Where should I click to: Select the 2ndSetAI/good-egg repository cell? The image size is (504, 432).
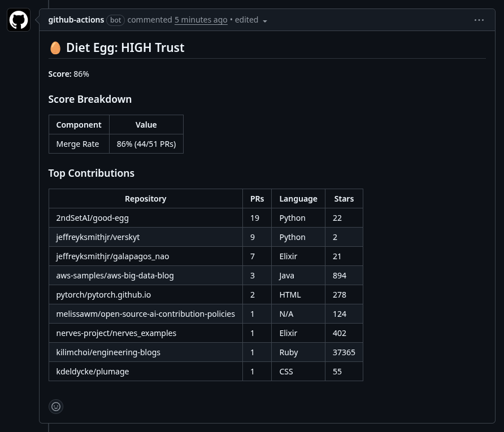coord(93,218)
